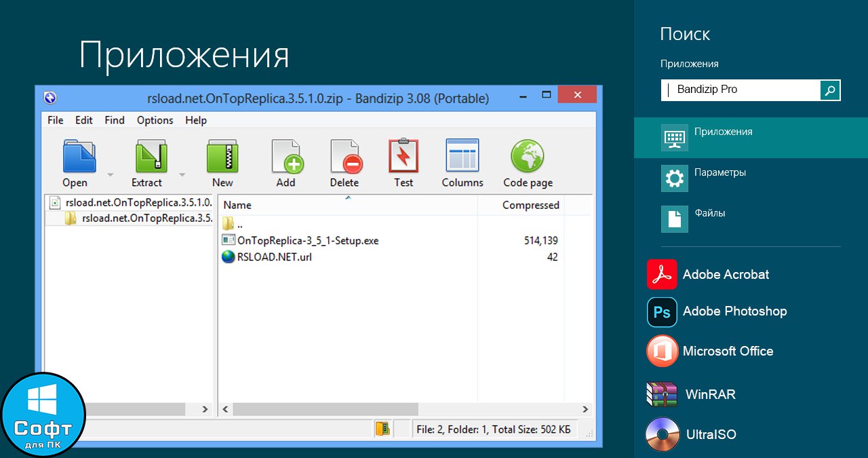Select the rsload.net.OnTopReplica.3.5. subfolder in tree
This screenshot has width=868, height=458.
(138, 218)
